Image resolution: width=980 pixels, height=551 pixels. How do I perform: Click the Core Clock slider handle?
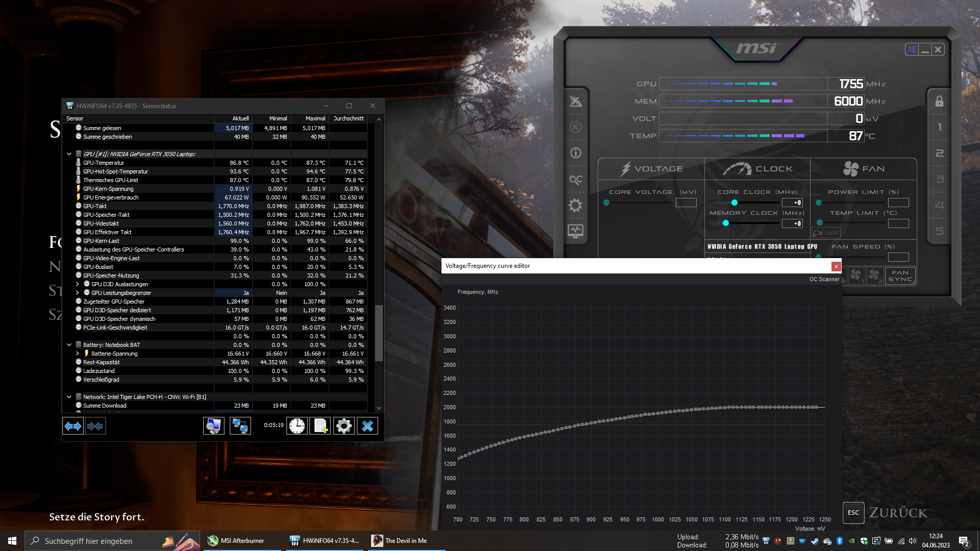pyautogui.click(x=734, y=203)
